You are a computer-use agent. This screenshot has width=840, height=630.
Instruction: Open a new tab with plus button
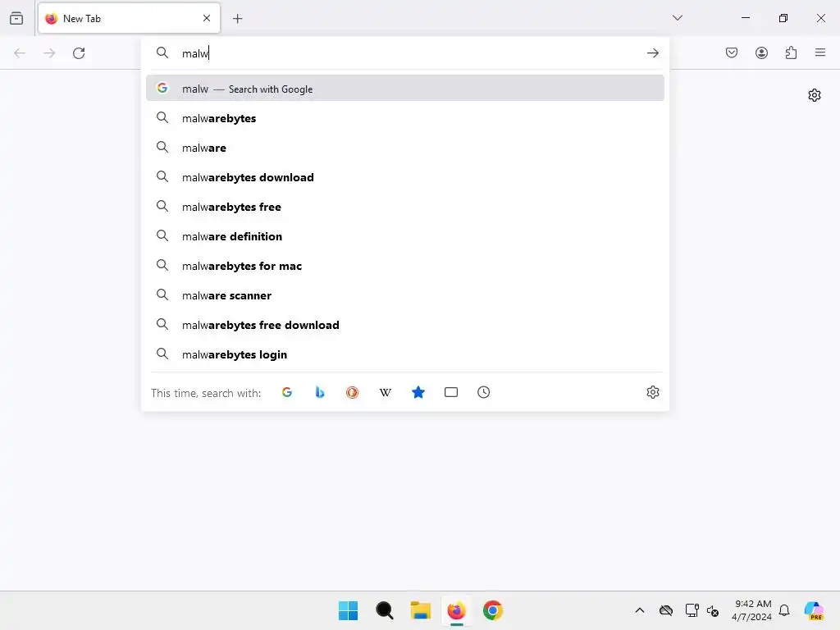237,19
